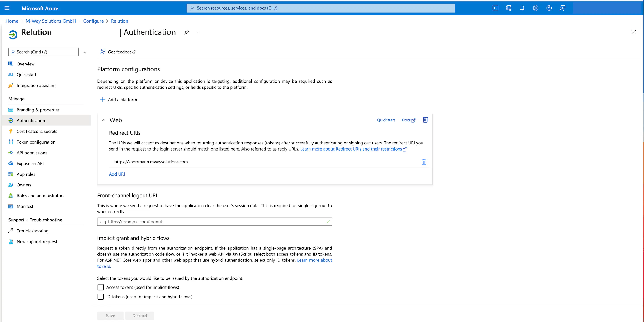Screen dimensions: 644x322
Task: Delete the Web platform configuration
Action: [425, 120]
